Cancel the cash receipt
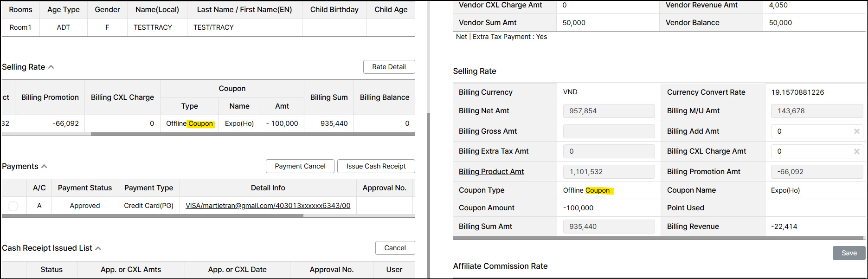Image resolution: width=868 pixels, height=279 pixels. 395,248
